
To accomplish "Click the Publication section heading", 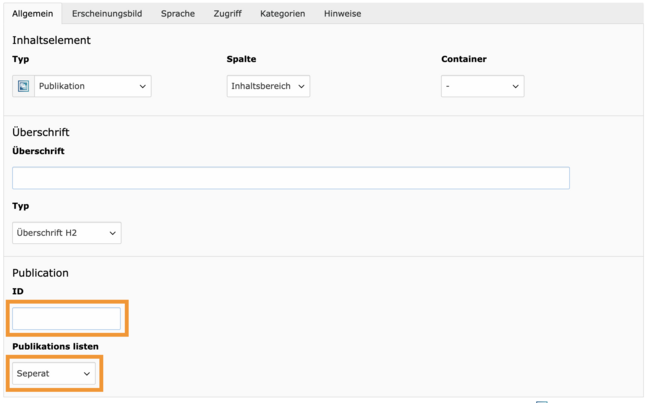I will pyautogui.click(x=40, y=273).
